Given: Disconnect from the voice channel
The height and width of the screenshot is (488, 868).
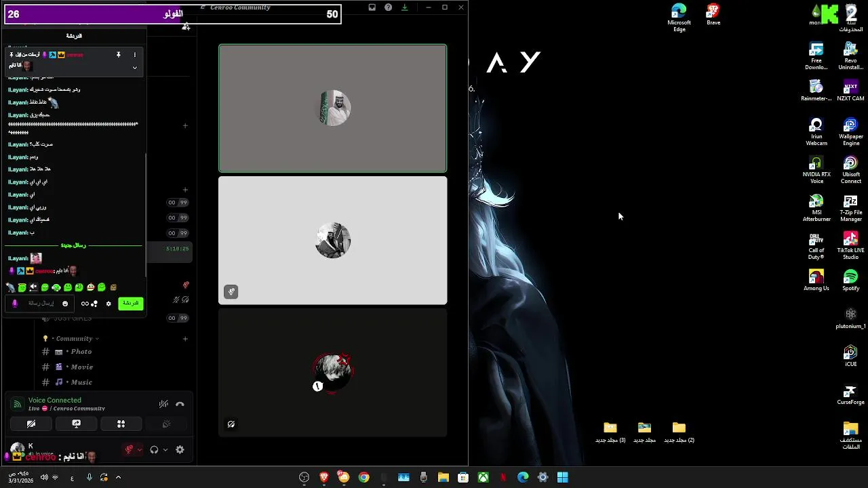Looking at the screenshot, I should pos(180,404).
